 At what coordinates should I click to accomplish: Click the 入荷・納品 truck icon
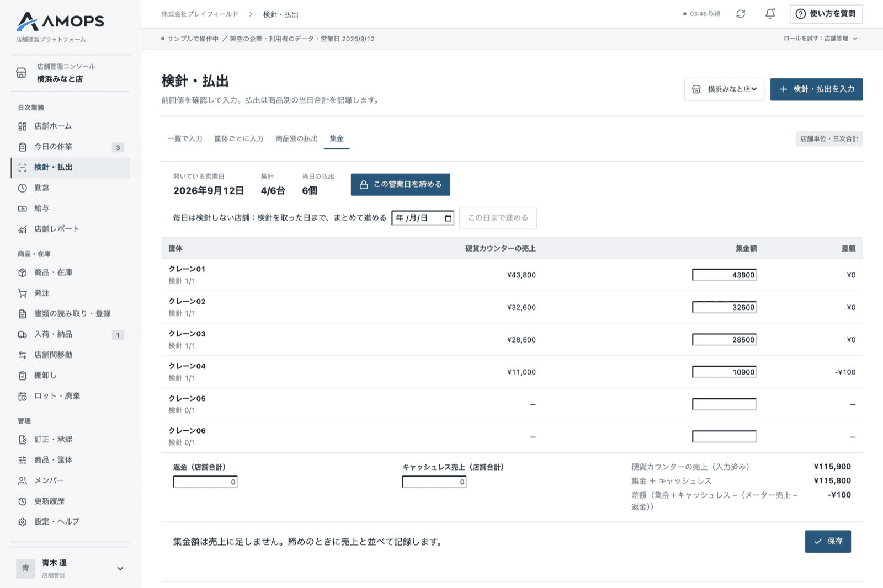(23, 334)
